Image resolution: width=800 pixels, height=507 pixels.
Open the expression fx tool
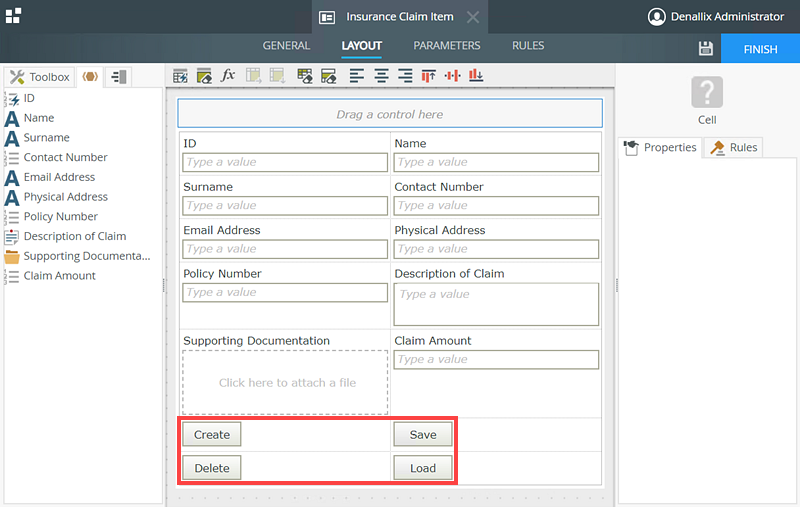(227, 76)
